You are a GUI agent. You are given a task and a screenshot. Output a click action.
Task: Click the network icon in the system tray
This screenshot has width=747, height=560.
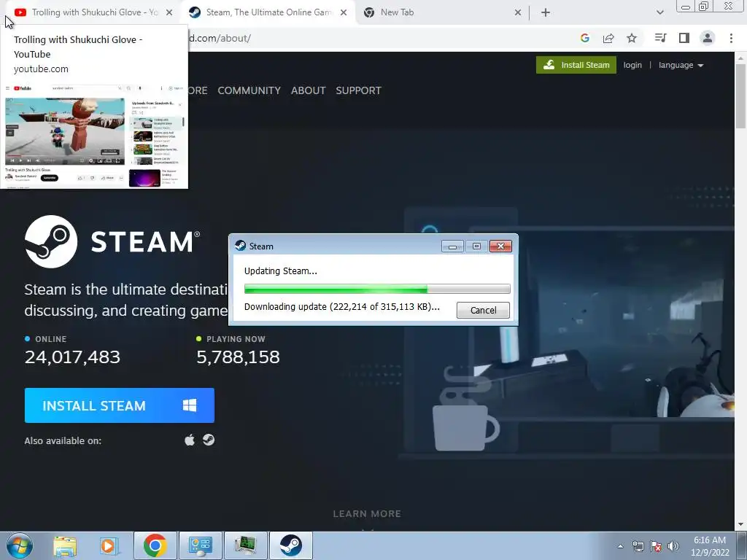pos(638,546)
